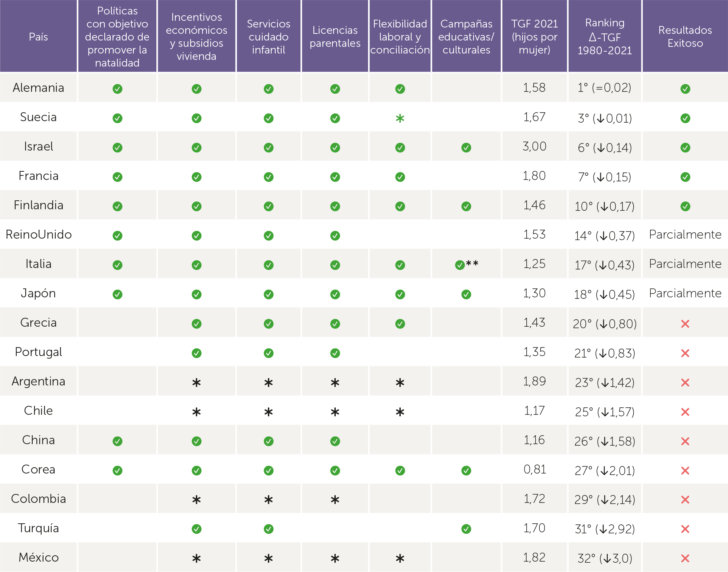Click Corea's Flexibilidad laboral checkmark

[x=400, y=471]
